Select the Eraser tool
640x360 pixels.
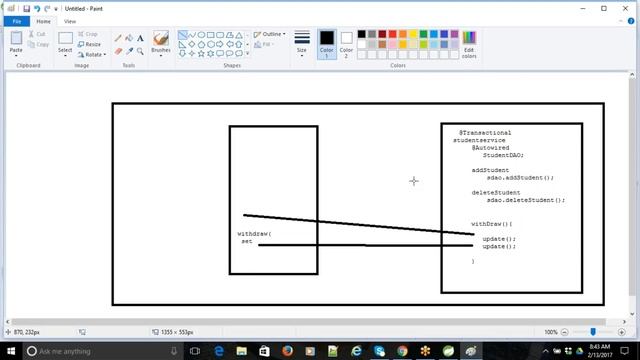point(118,51)
